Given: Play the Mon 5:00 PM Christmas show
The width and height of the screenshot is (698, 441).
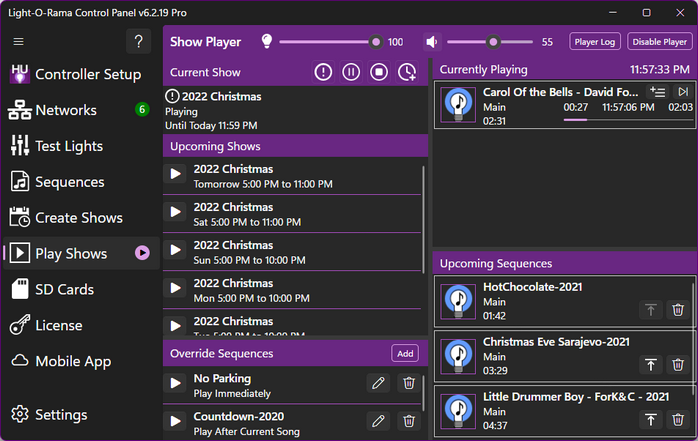Looking at the screenshot, I should (176, 288).
